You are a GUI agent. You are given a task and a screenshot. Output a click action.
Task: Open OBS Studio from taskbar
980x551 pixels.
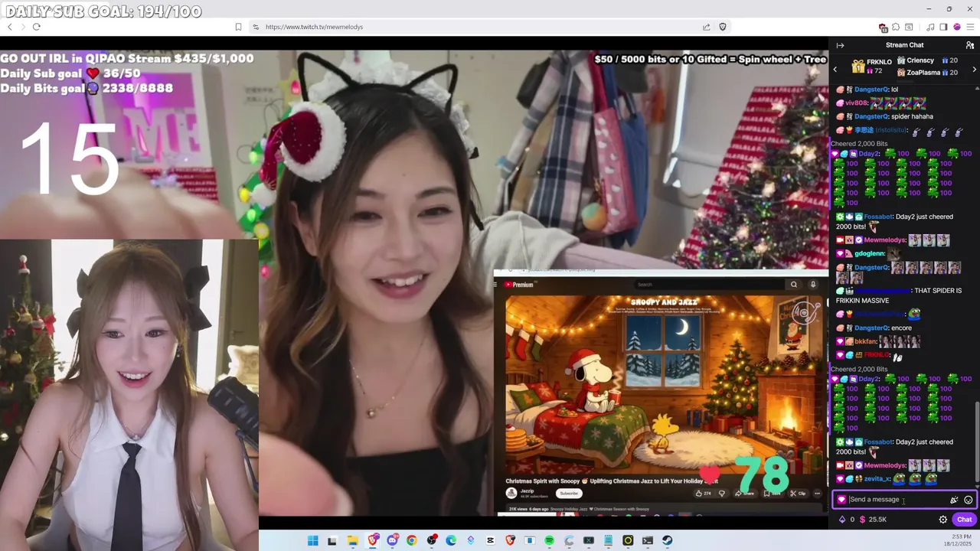tap(432, 540)
